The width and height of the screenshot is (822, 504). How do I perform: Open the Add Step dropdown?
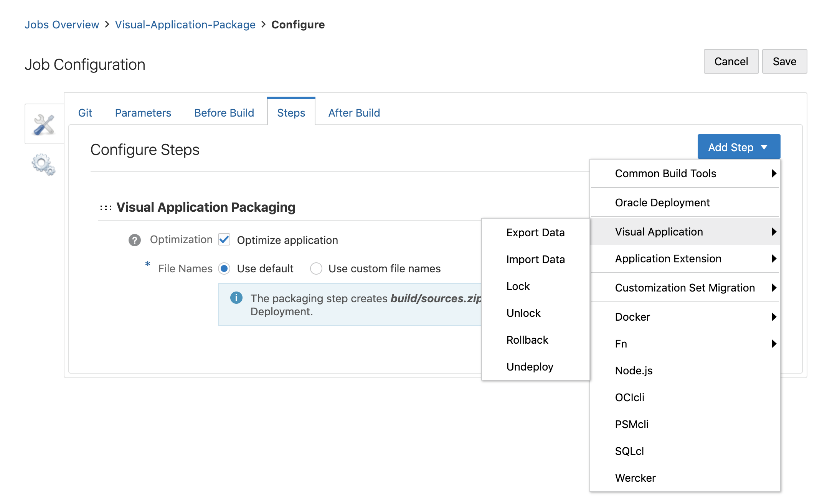pyautogui.click(x=738, y=147)
